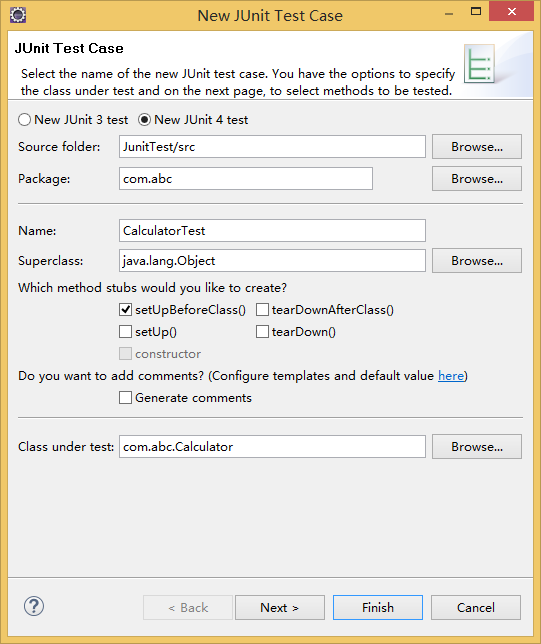
Task: Minimize the New JUnit Test Case dialog
Action: [x=449, y=12]
